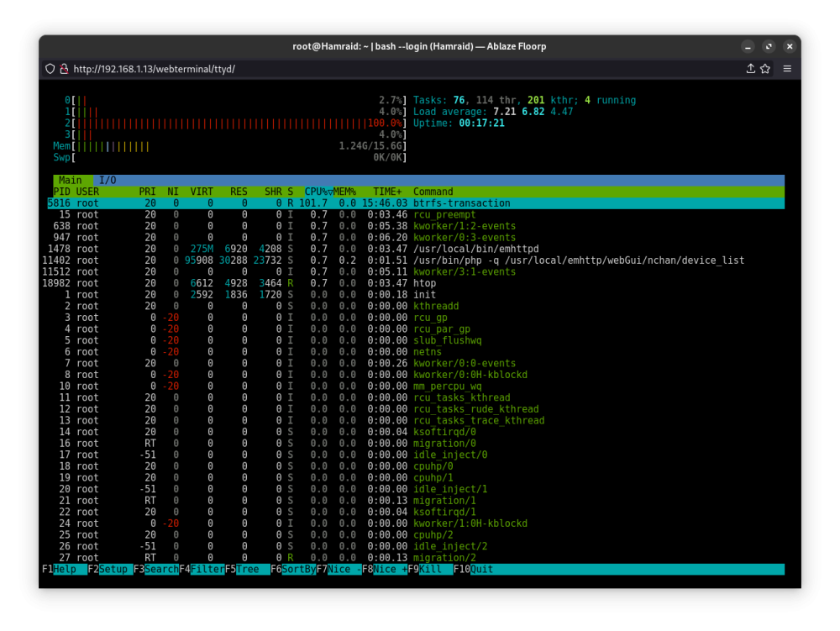840x631 pixels.
Task: Click the insecure connection lock icon
Action: point(64,69)
